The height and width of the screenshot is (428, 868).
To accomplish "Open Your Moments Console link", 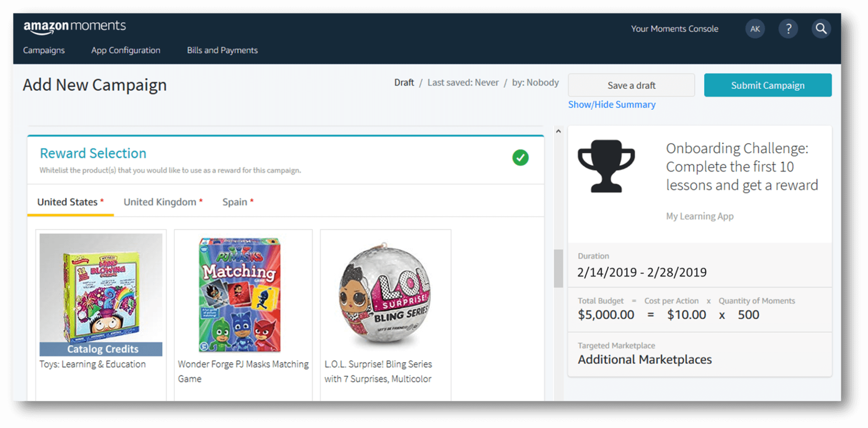I will [675, 29].
